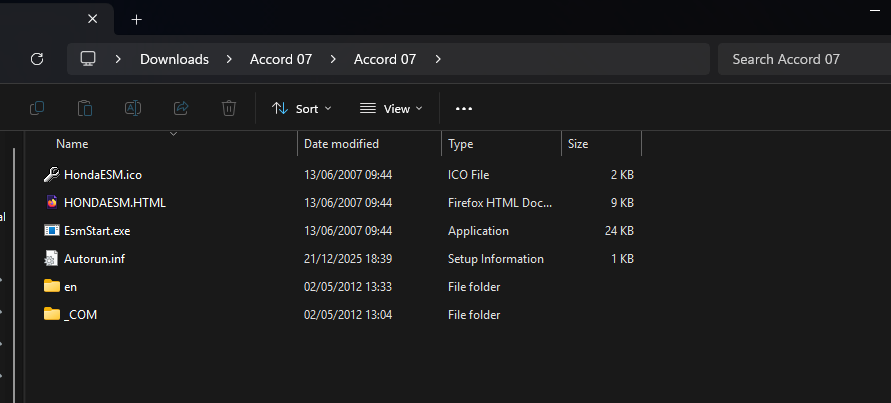Select the HondaESM.ico file
This screenshot has width=891, height=403.
[102, 174]
